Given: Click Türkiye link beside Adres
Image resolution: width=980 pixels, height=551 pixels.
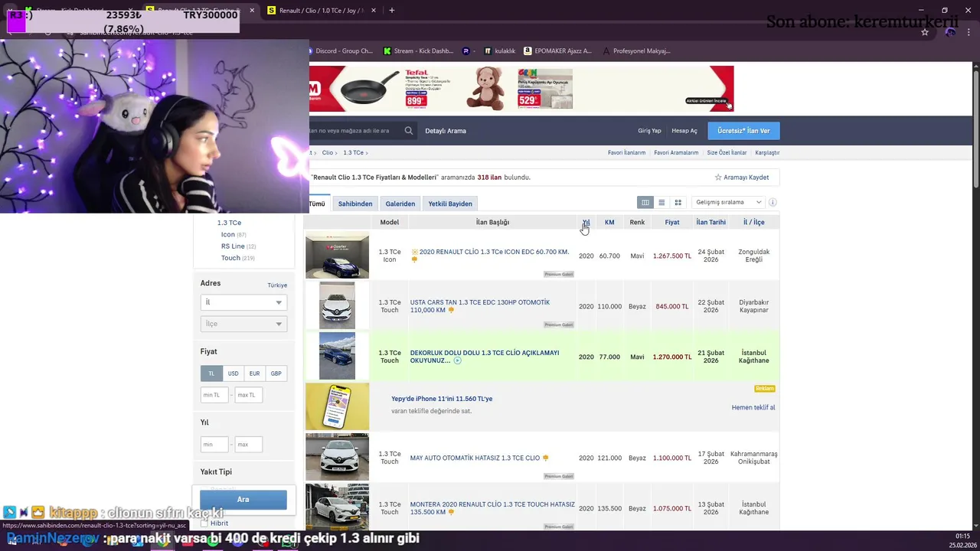Looking at the screenshot, I should point(277,285).
